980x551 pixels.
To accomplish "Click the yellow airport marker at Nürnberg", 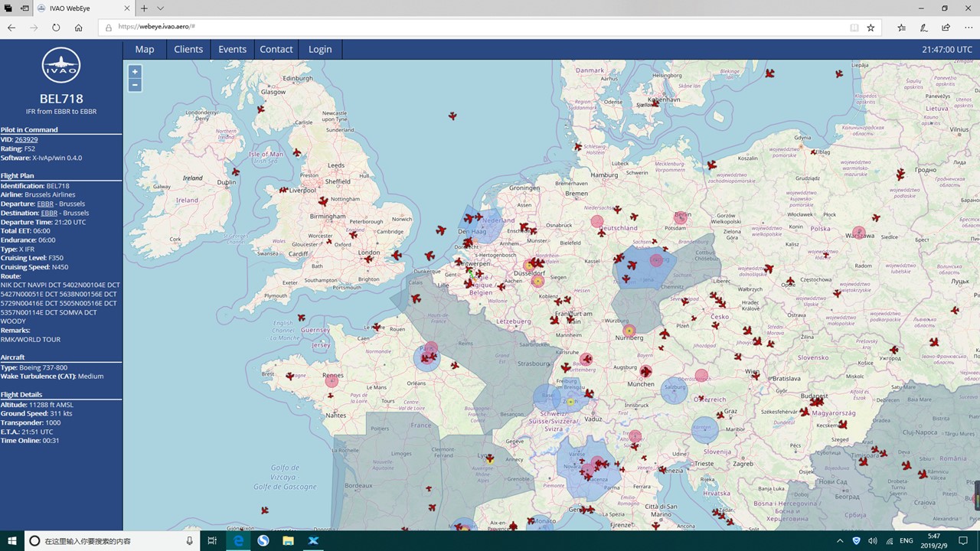I will point(629,331).
